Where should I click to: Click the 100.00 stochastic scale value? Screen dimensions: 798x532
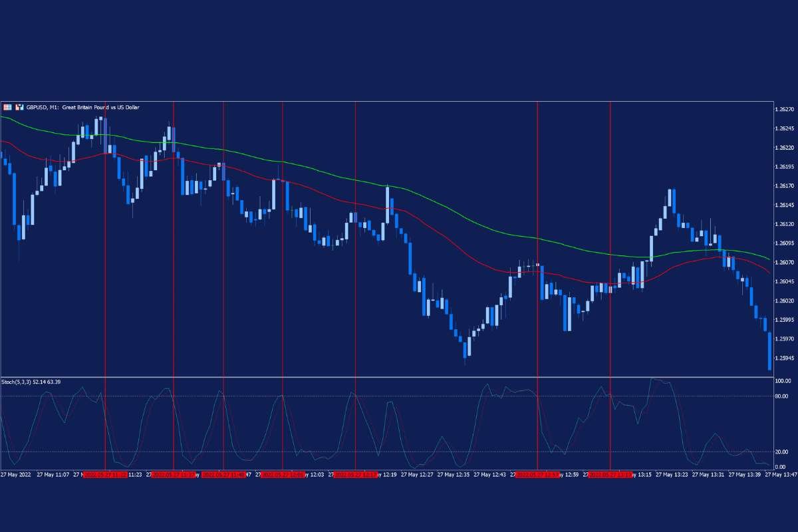tap(783, 381)
